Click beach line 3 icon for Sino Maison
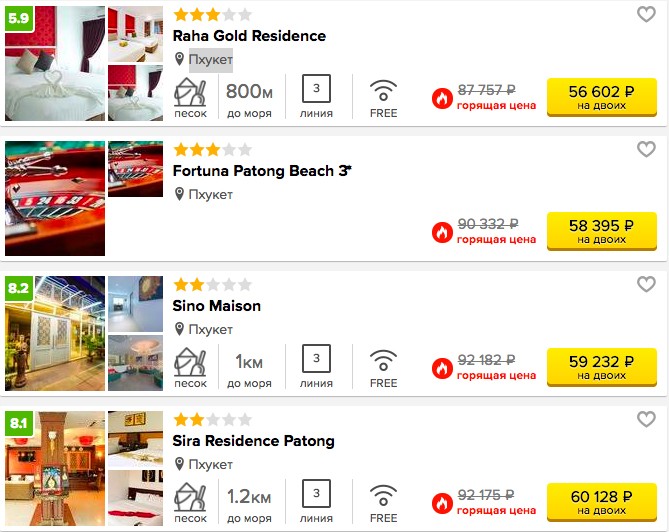669x532 pixels. click(316, 358)
